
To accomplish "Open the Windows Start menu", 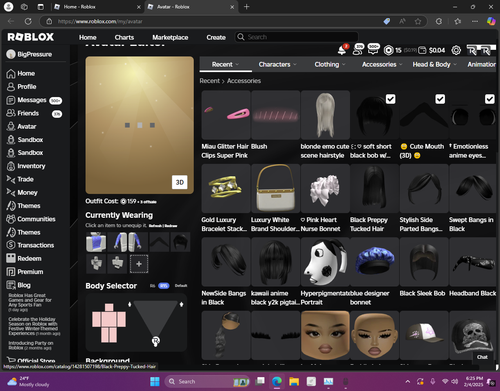I will 155,381.
